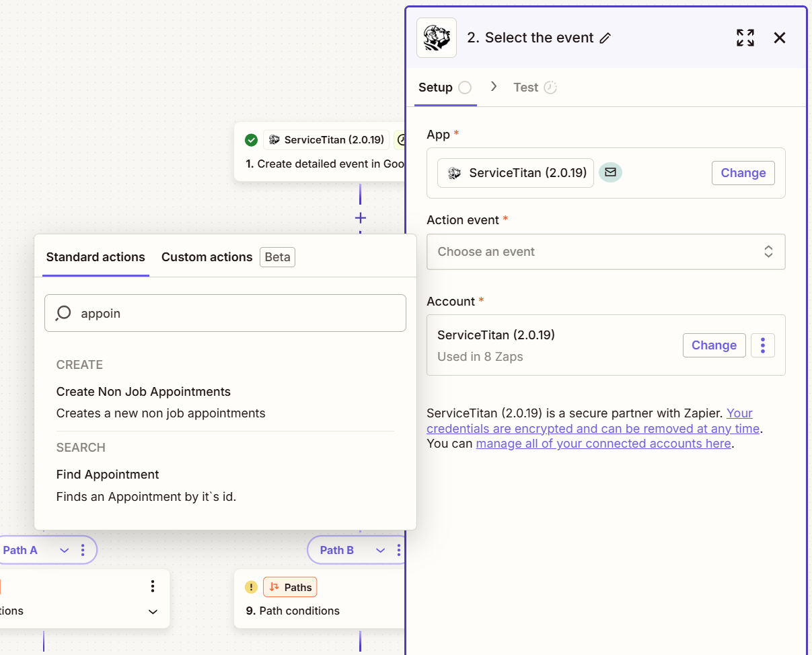The image size is (812, 655).
Task: Click the magnifier icon in search box
Action: click(x=63, y=313)
